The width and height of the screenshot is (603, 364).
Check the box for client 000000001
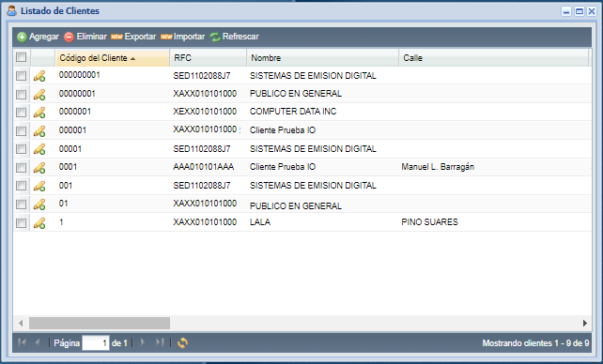[22, 76]
